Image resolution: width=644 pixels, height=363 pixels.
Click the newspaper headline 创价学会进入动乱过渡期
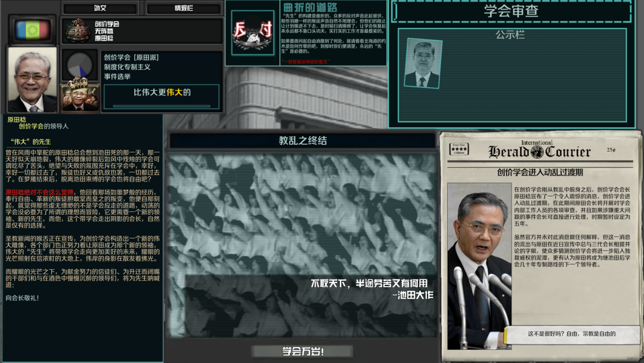point(540,173)
